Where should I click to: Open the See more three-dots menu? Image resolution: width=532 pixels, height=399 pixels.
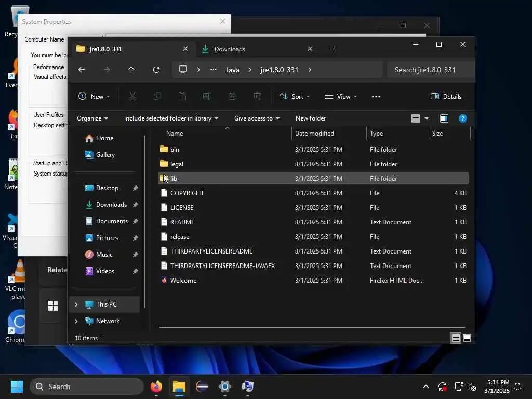tap(376, 96)
